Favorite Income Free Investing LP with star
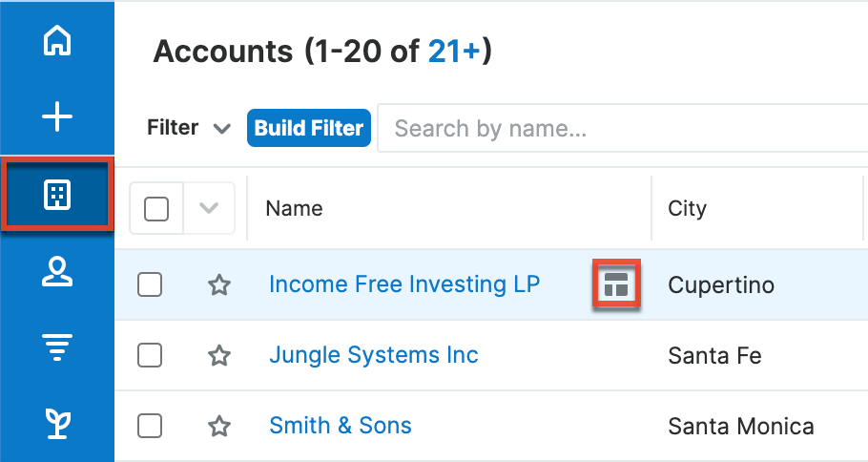The image size is (868, 462). [219, 284]
